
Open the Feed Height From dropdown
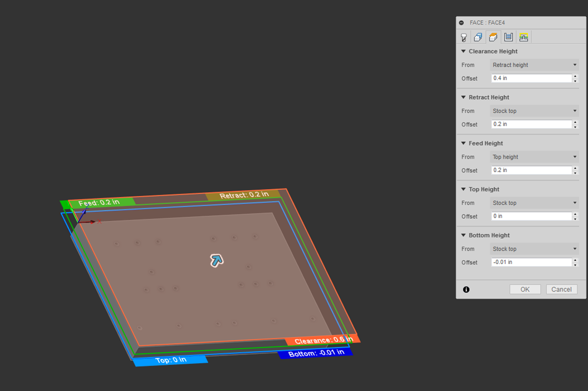coord(534,157)
